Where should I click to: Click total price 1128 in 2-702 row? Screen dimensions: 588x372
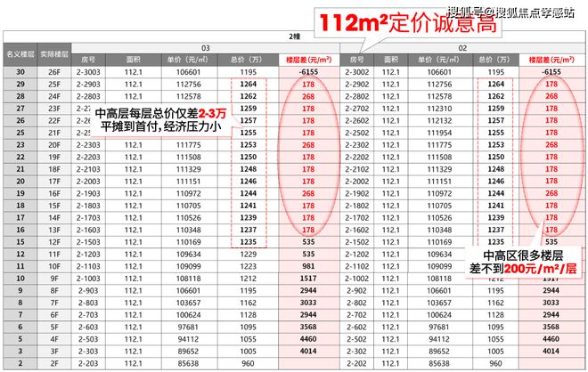[495, 315]
